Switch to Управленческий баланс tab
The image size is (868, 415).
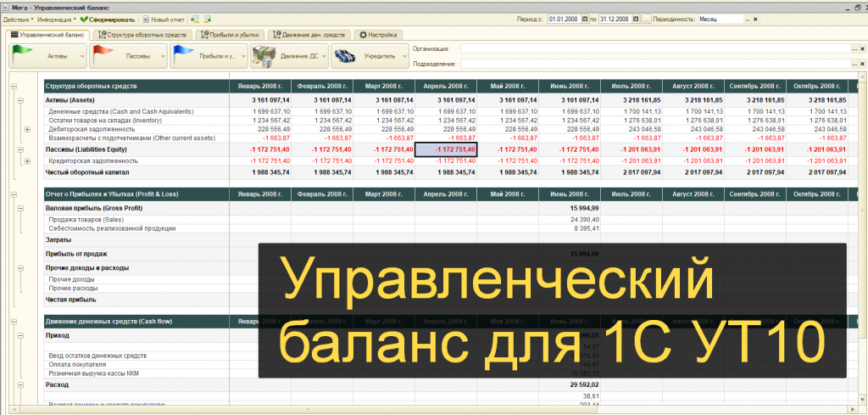(x=47, y=34)
